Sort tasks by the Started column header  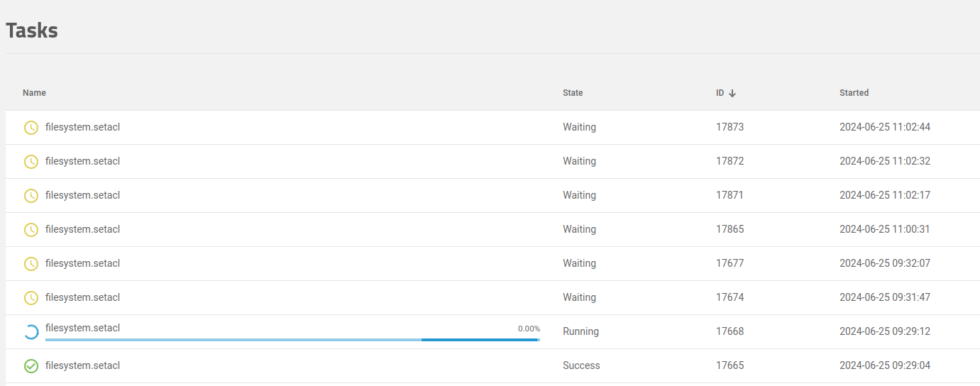click(x=854, y=93)
